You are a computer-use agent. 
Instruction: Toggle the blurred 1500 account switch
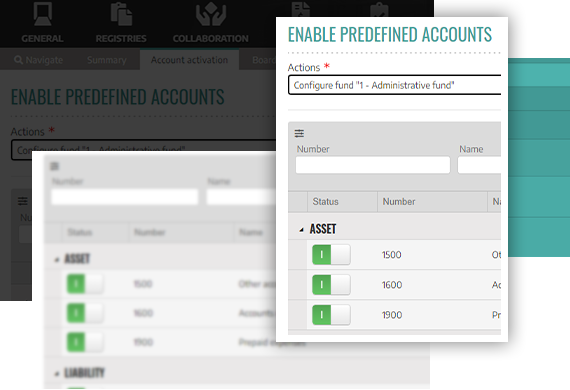(85, 284)
